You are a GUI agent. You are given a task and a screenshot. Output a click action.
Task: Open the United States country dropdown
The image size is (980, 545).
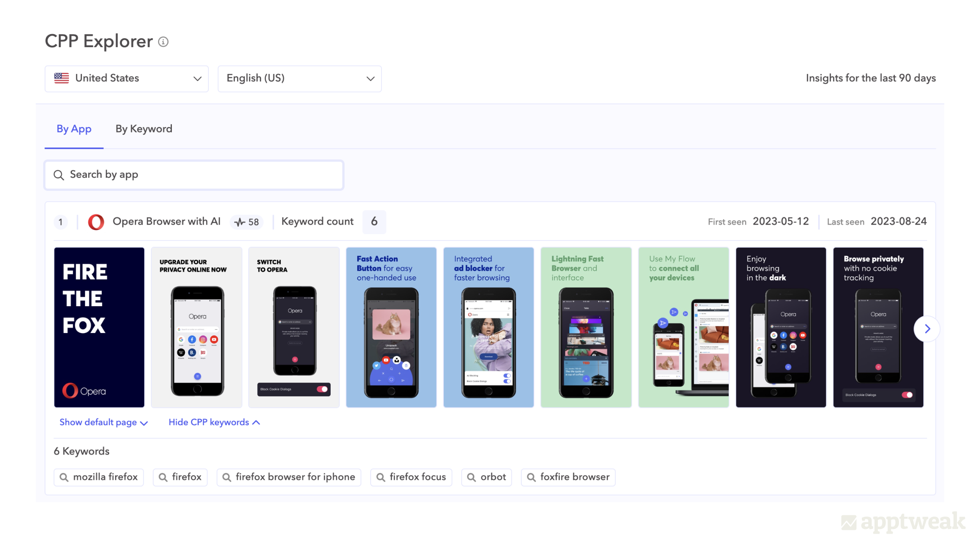click(x=126, y=79)
